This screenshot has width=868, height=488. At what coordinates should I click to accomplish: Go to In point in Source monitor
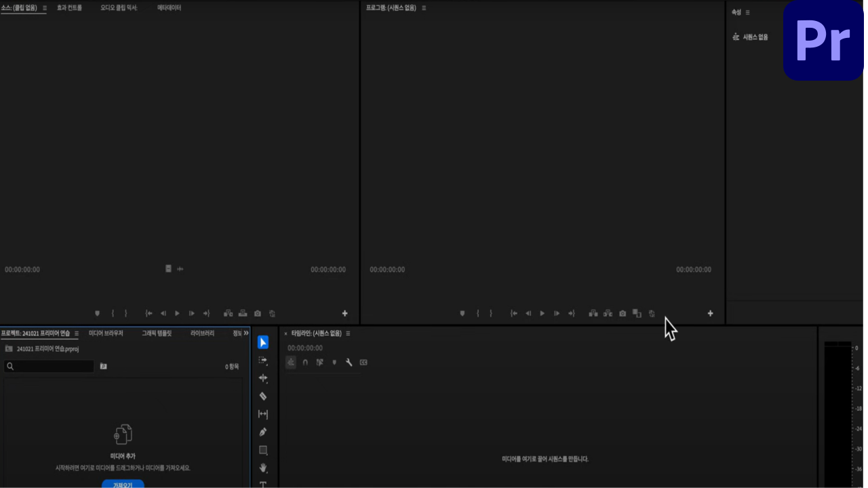pyautogui.click(x=149, y=313)
